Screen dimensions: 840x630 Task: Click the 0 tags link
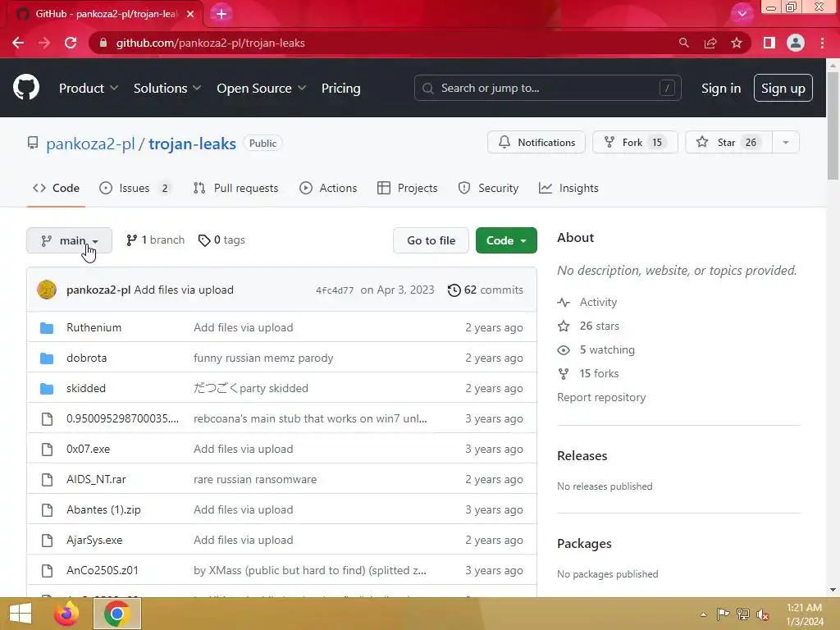[x=221, y=240]
